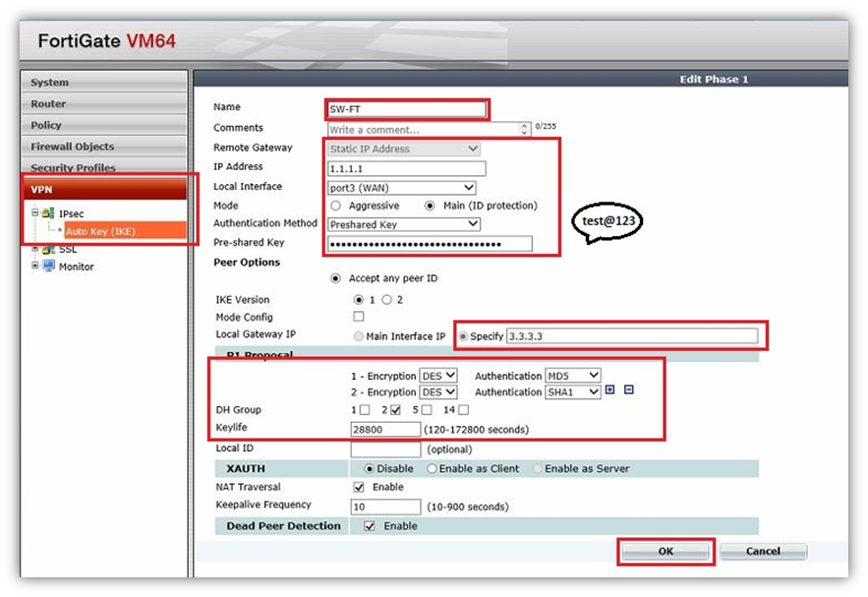The height and width of the screenshot is (597, 868).
Task: Select Aggressive mode radio button
Action: tap(335, 206)
